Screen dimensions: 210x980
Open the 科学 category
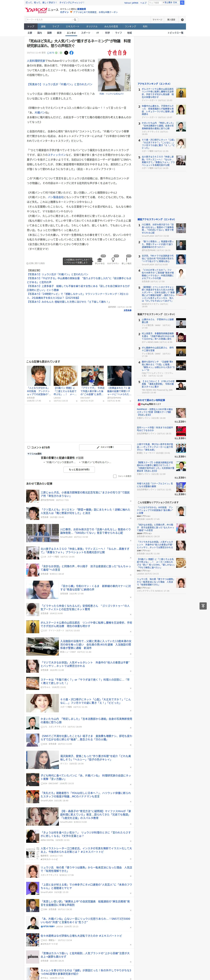(x=107, y=33)
